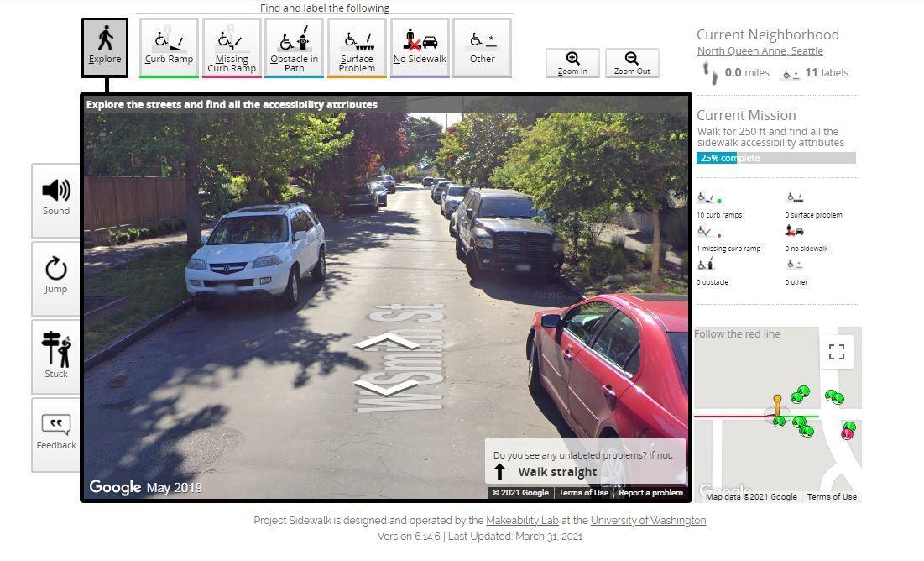Choose the Curb Ramp label tool
Viewport: 924px width, 561px height.
click(169, 48)
